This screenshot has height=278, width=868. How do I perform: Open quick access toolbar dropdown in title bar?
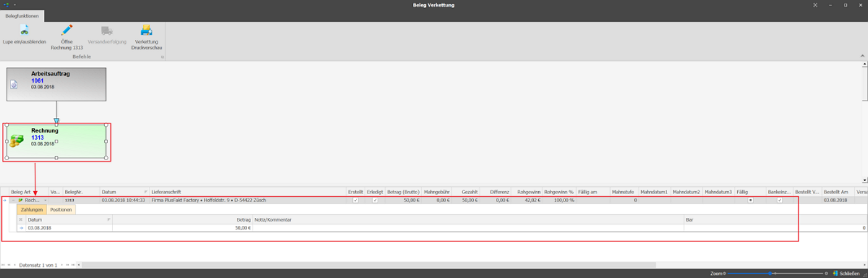14,5
